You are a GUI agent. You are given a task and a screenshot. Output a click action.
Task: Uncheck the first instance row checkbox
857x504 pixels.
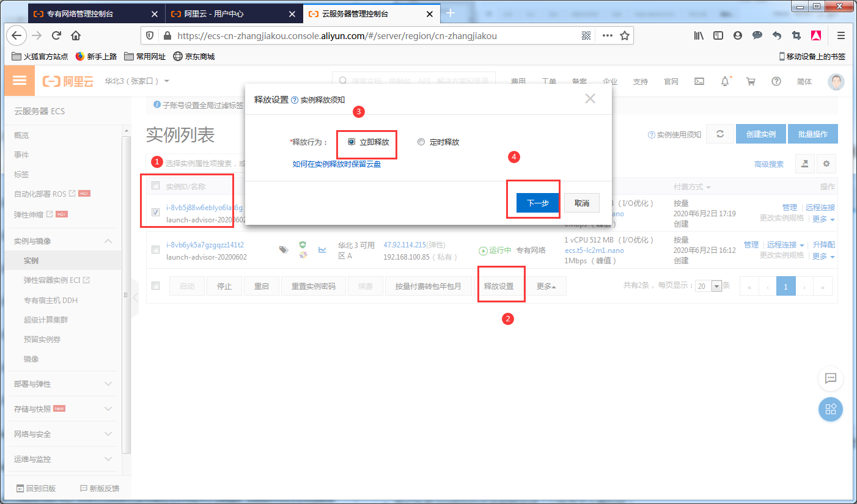pos(156,213)
